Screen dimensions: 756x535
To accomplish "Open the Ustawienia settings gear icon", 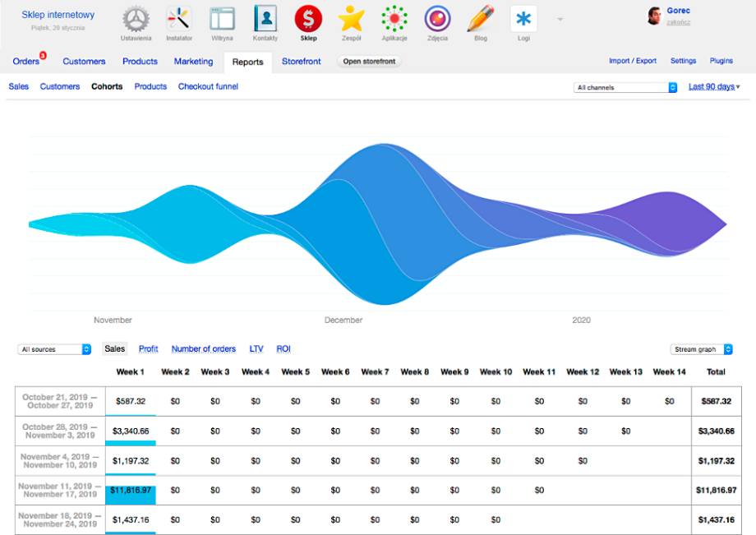I will click(136, 19).
